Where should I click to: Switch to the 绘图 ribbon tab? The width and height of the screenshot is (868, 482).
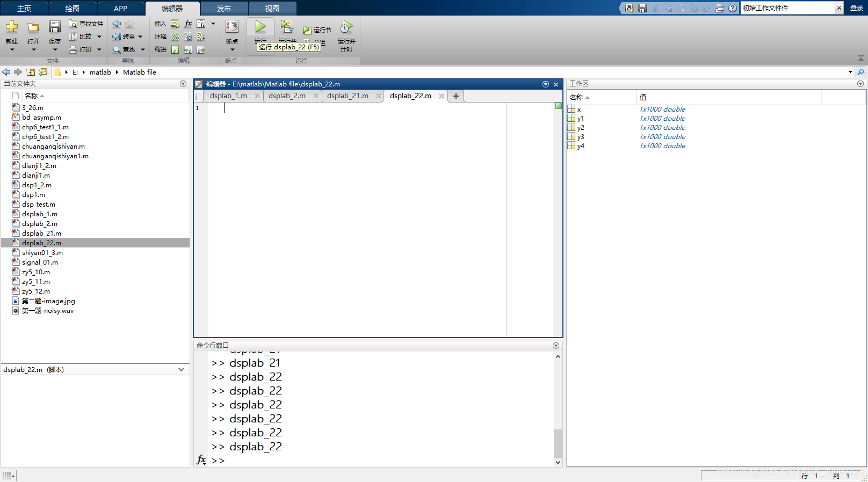[x=73, y=9]
